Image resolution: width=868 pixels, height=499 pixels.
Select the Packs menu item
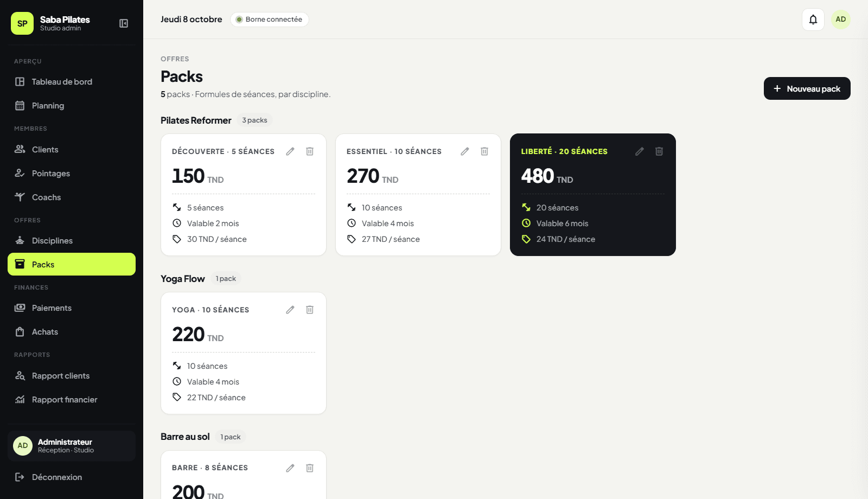coord(72,264)
